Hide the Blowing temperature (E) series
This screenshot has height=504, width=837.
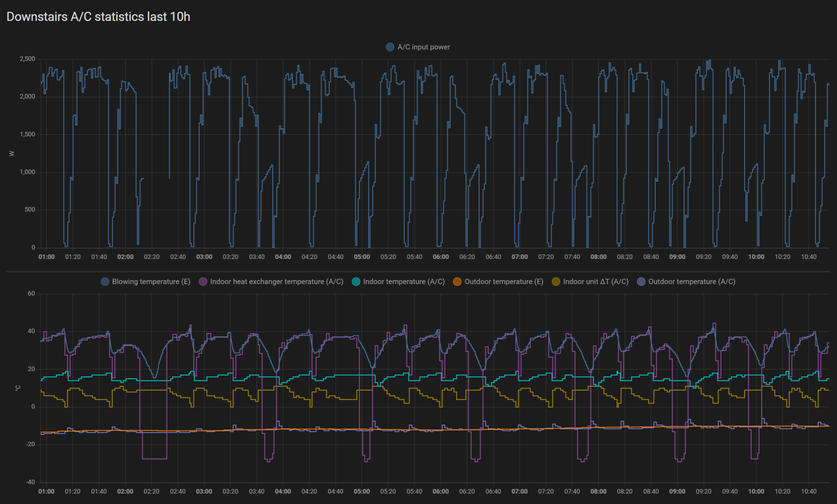tap(151, 282)
